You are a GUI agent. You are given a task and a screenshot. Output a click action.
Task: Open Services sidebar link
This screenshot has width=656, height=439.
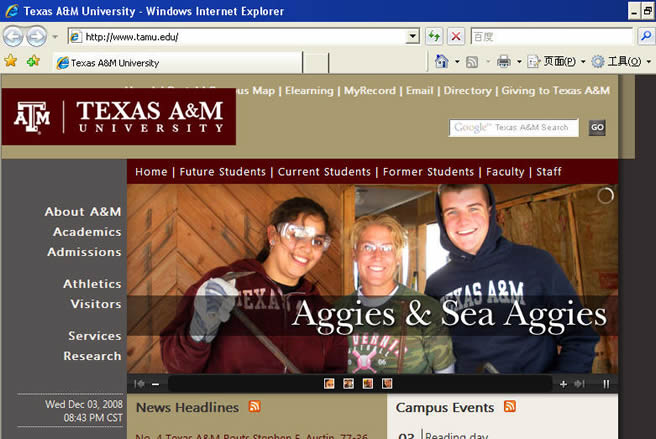[95, 336]
